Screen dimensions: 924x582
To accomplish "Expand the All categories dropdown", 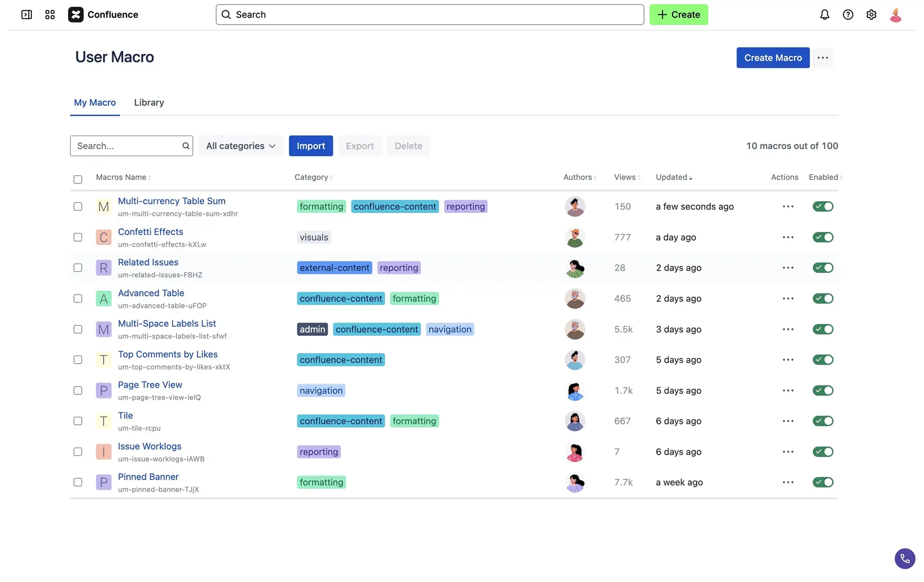I will [x=241, y=146].
